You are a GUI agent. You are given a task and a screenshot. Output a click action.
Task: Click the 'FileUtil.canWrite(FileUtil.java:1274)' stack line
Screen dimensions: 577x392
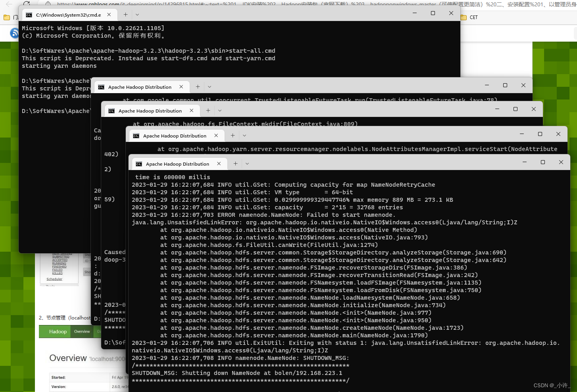click(x=269, y=245)
